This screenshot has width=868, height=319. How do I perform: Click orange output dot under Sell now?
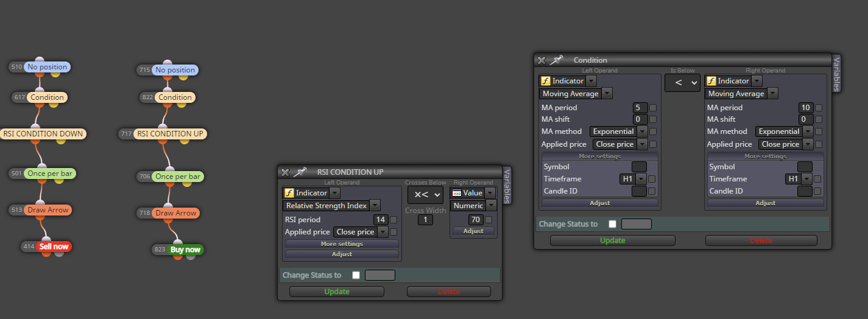[46, 253]
